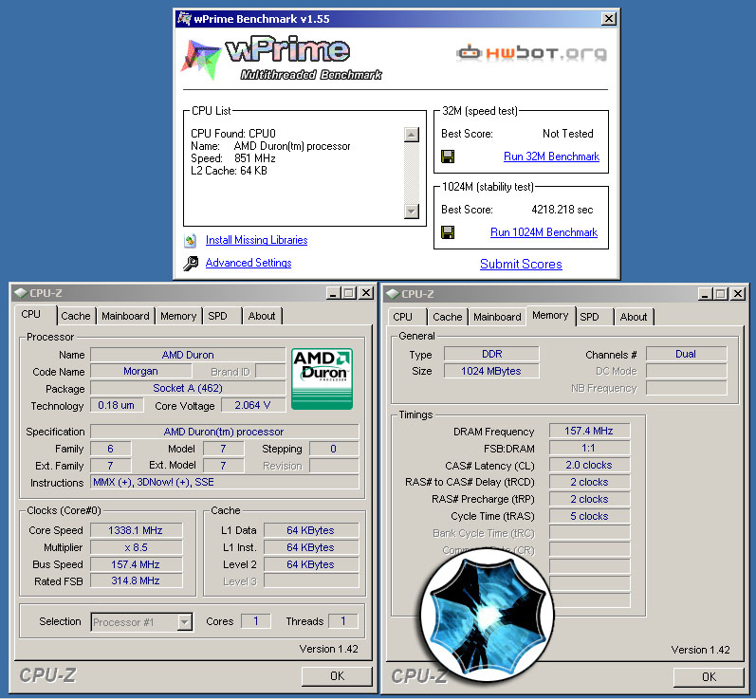Close the wPrime Benchmark window
The width and height of the screenshot is (756, 700).
(609, 19)
